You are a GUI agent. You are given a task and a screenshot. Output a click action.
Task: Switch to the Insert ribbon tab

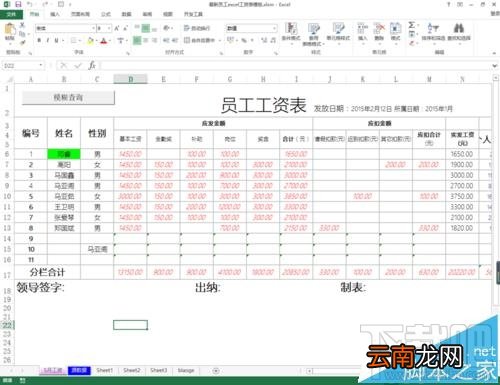tap(55, 14)
